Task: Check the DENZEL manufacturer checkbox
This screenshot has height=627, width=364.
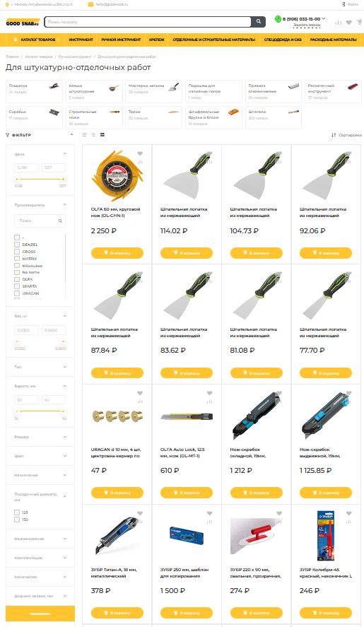Action: (17, 245)
